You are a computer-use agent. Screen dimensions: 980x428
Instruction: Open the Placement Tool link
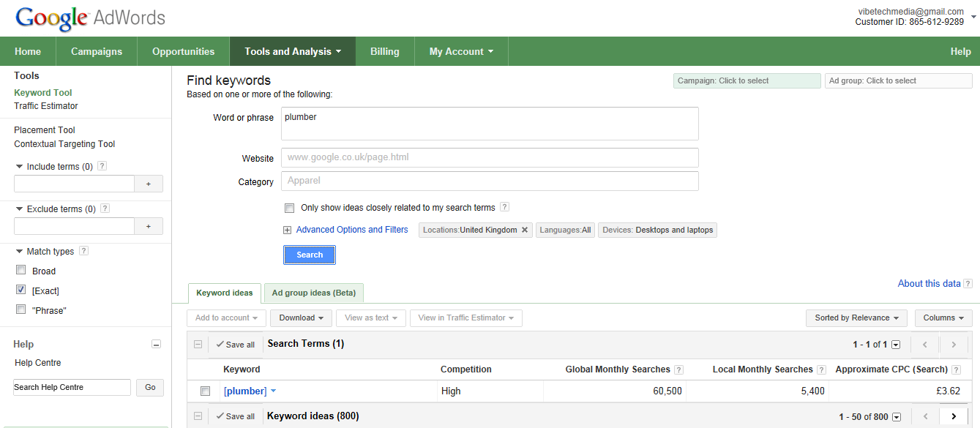click(x=45, y=130)
